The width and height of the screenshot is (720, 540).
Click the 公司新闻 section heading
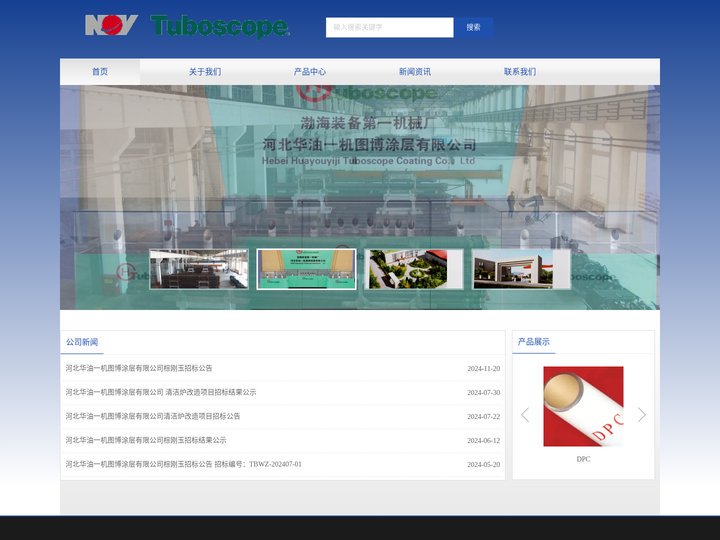82,342
